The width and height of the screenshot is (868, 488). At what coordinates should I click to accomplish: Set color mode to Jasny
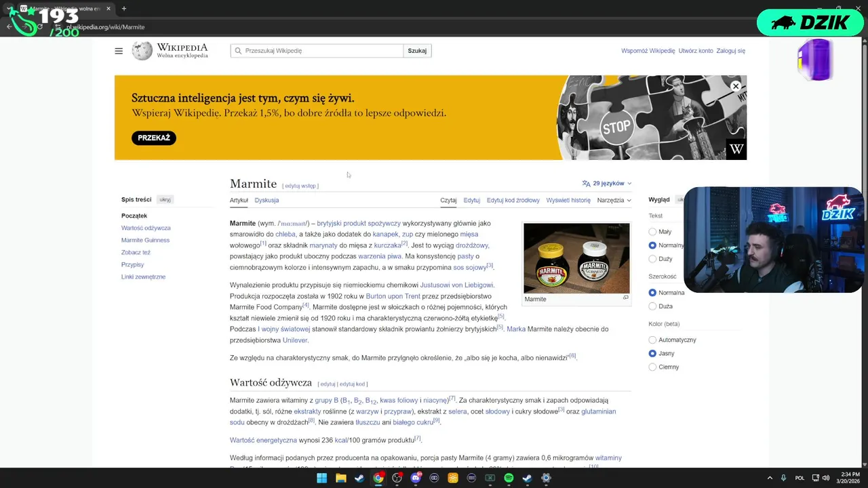coord(652,354)
